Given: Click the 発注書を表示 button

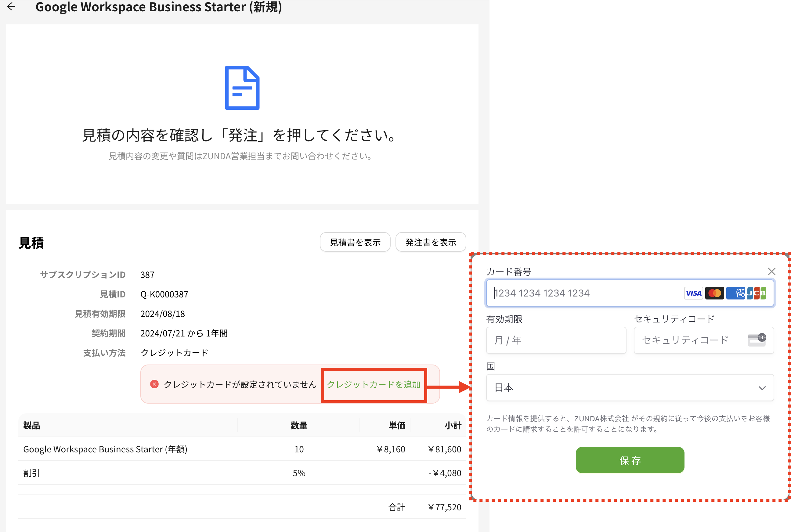Looking at the screenshot, I should 431,242.
